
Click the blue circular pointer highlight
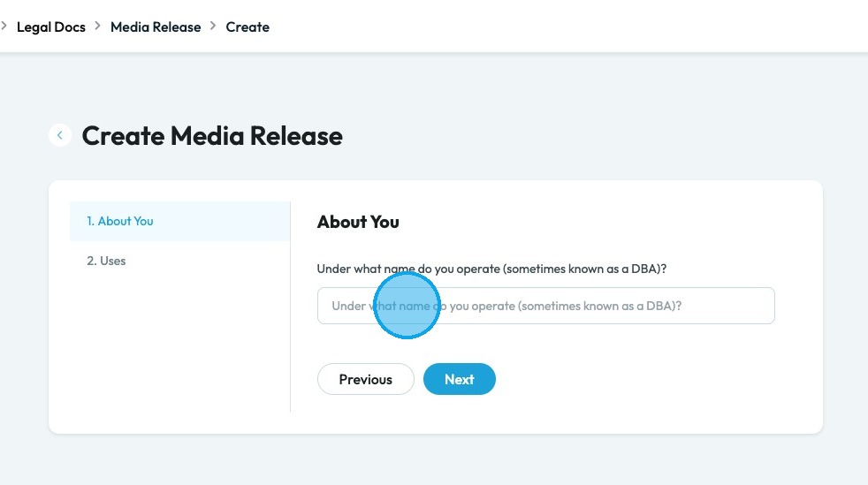(407, 306)
